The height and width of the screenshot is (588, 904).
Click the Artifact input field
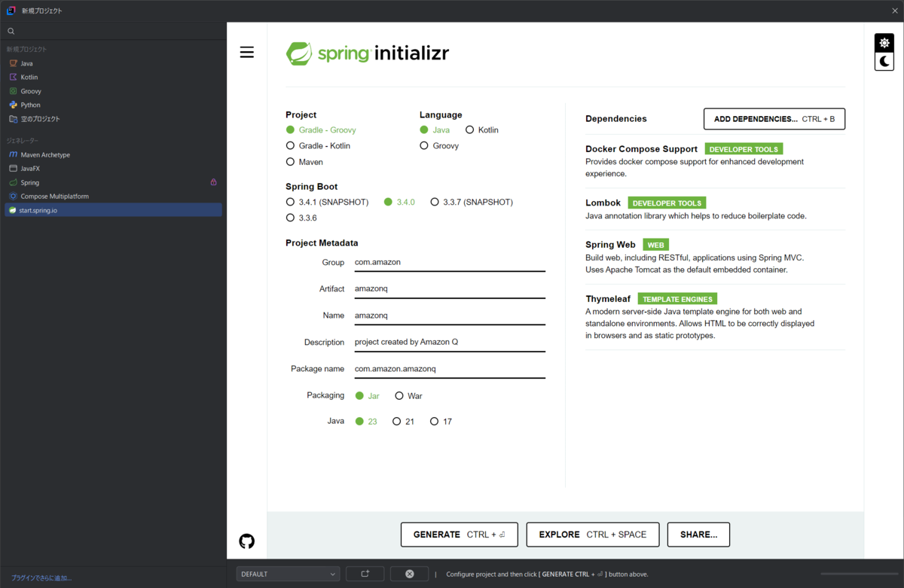tap(450, 288)
